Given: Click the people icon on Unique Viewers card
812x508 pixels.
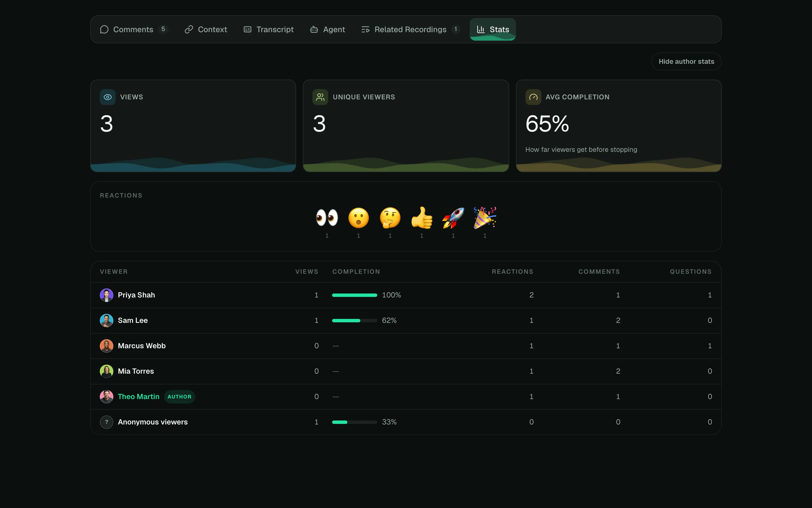Looking at the screenshot, I should coord(320,97).
